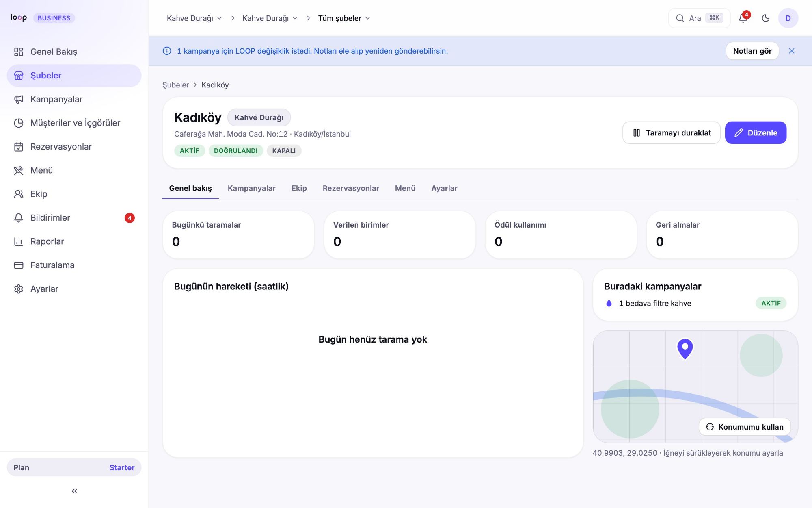Click the Genel Bakış grid icon
The width and height of the screenshot is (812, 508).
pyautogui.click(x=19, y=52)
